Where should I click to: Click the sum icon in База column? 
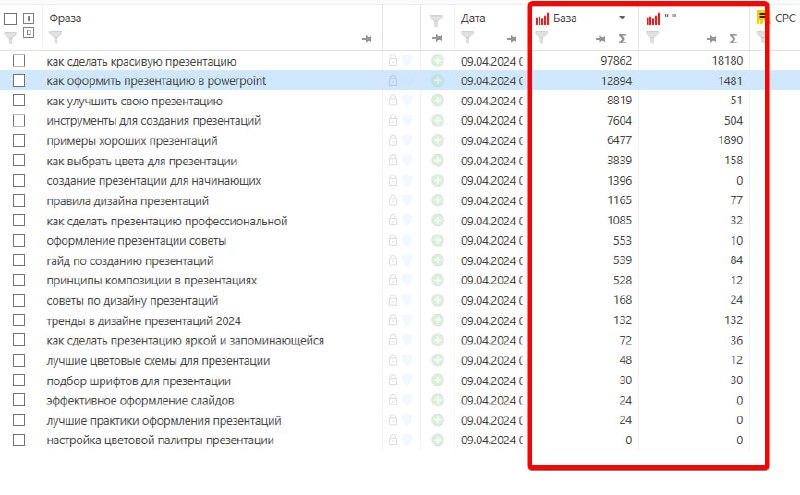(x=622, y=39)
